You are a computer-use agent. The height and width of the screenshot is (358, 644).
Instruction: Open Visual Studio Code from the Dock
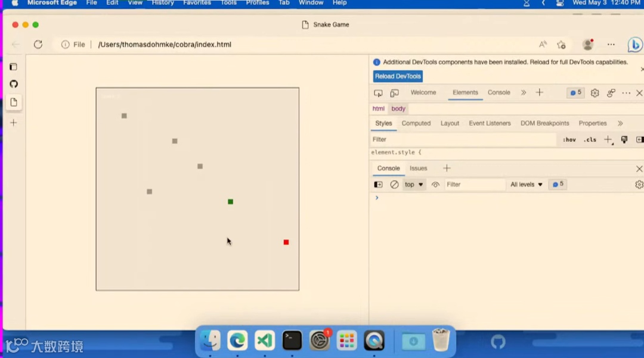265,340
